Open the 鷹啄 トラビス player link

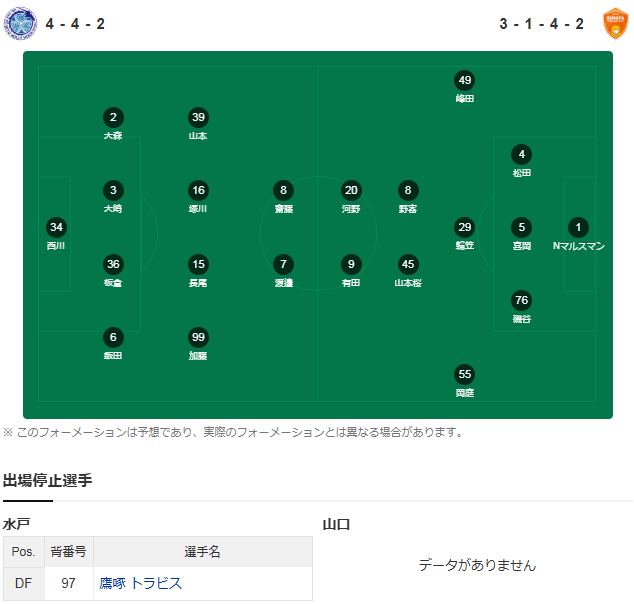point(140,583)
